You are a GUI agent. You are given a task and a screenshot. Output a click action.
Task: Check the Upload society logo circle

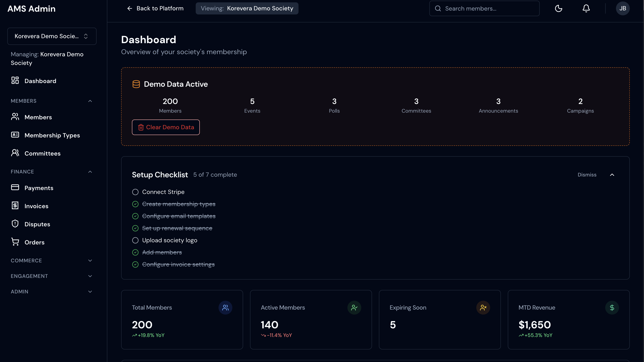coord(135,240)
